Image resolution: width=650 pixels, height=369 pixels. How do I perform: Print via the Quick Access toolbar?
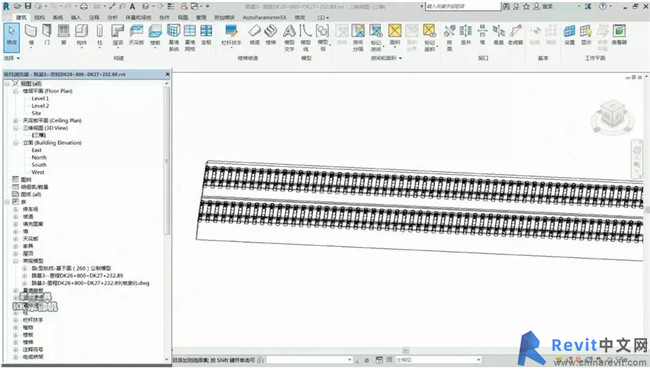click(x=84, y=6)
